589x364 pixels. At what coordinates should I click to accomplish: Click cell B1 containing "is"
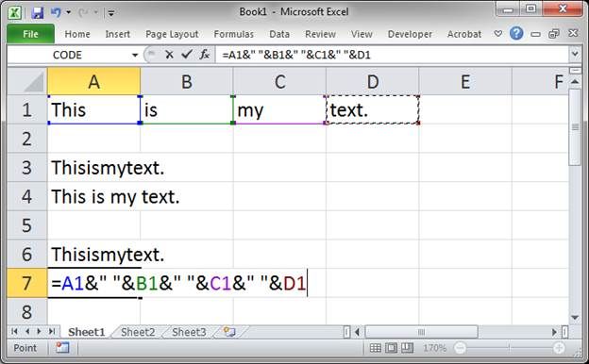(187, 109)
